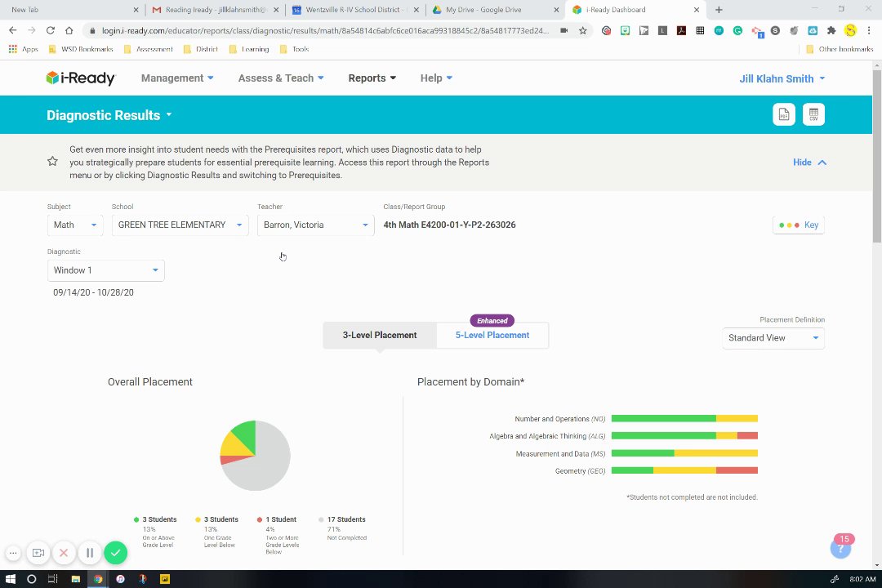Open the Standard View placement definition dropdown
Screen dimensions: 882x588
point(773,338)
